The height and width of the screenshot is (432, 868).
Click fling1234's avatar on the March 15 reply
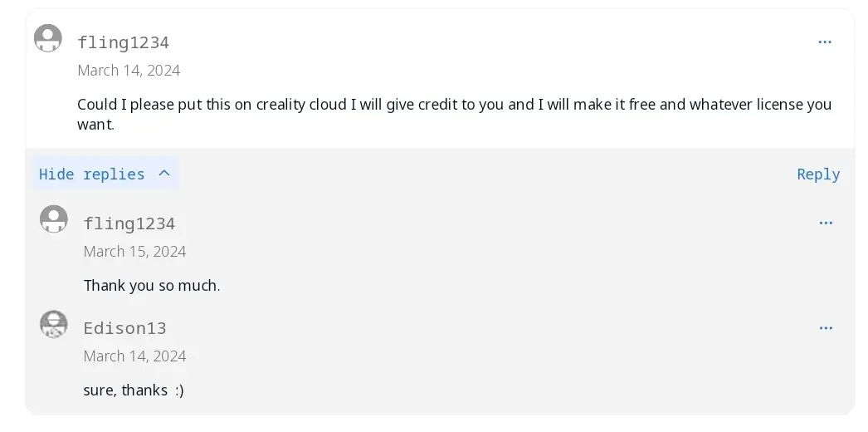pos(54,219)
